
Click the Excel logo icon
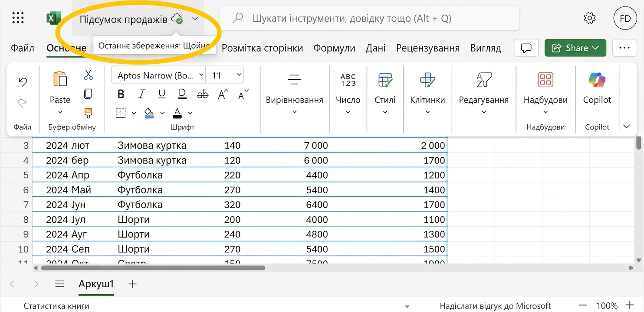coord(54,18)
